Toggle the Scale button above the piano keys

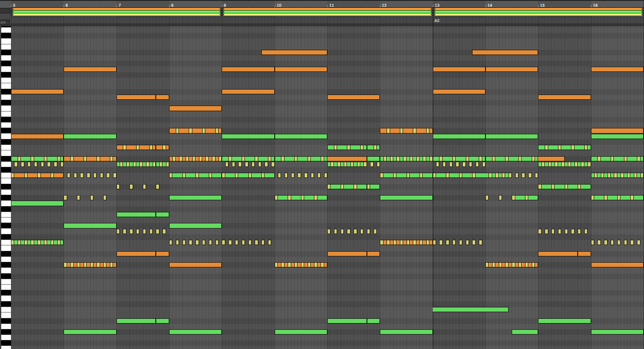point(5,22)
